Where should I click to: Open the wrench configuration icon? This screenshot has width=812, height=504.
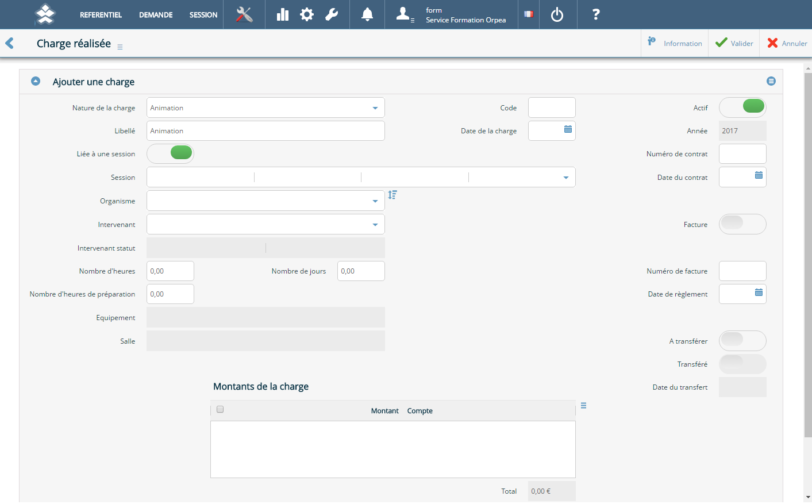pos(332,14)
